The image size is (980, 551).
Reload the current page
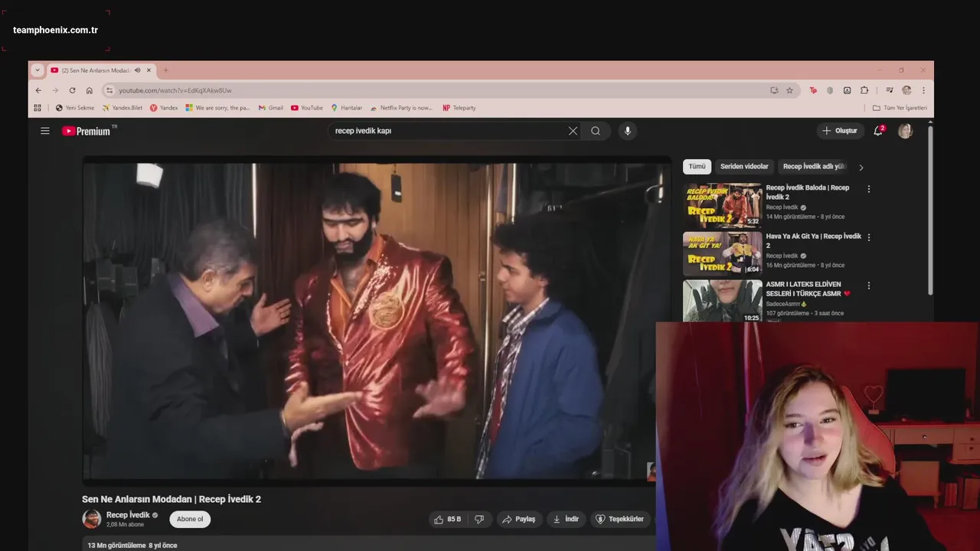click(72, 90)
